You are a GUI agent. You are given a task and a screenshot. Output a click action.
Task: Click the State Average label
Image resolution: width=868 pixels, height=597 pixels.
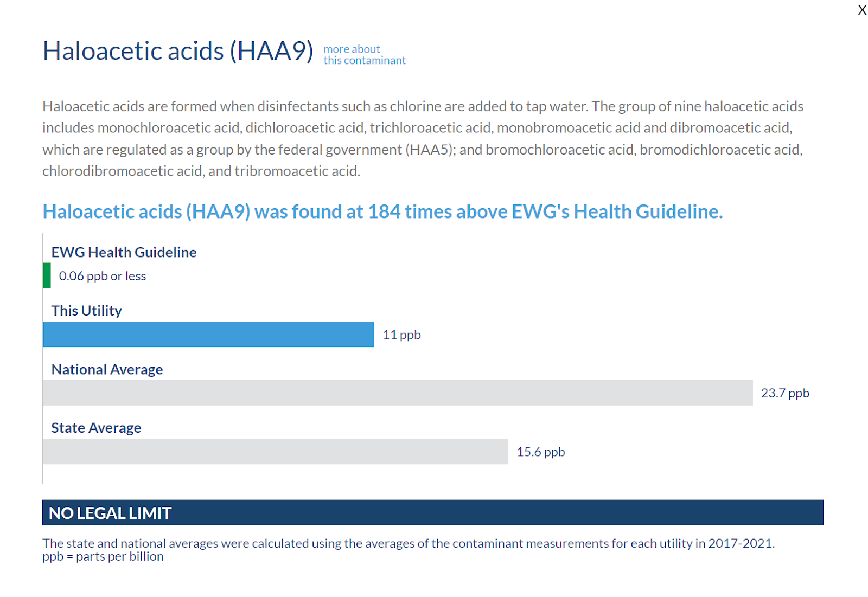point(96,428)
